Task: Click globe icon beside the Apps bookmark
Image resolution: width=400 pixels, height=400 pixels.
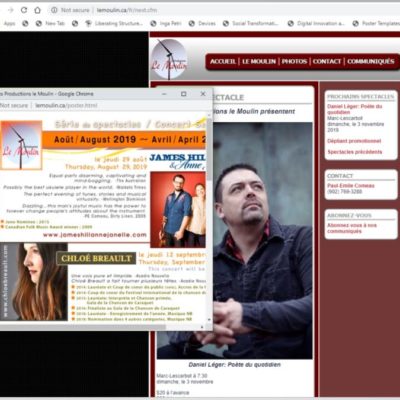Action: [x=25, y=23]
